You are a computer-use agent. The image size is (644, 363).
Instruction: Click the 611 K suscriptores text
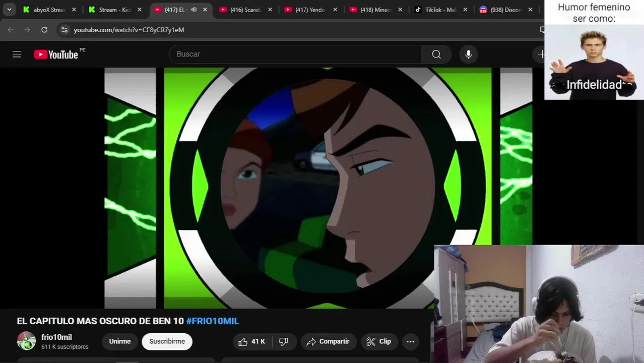pyautogui.click(x=65, y=347)
